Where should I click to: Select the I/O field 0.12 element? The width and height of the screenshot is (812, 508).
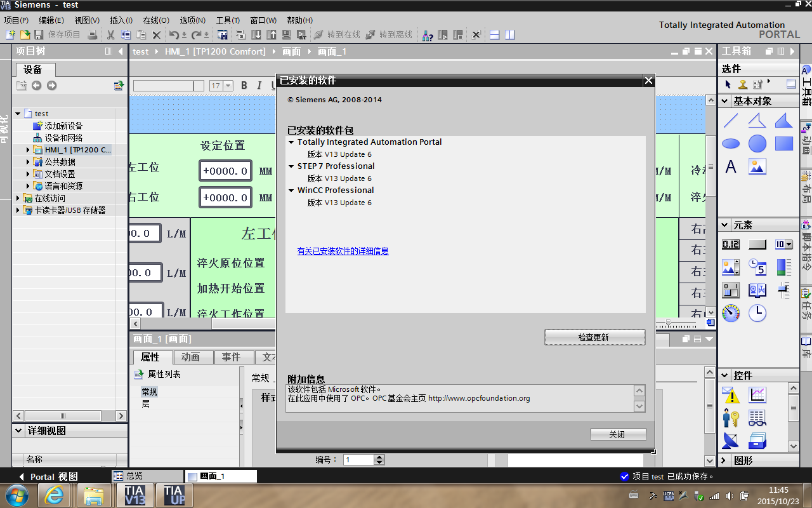point(731,244)
